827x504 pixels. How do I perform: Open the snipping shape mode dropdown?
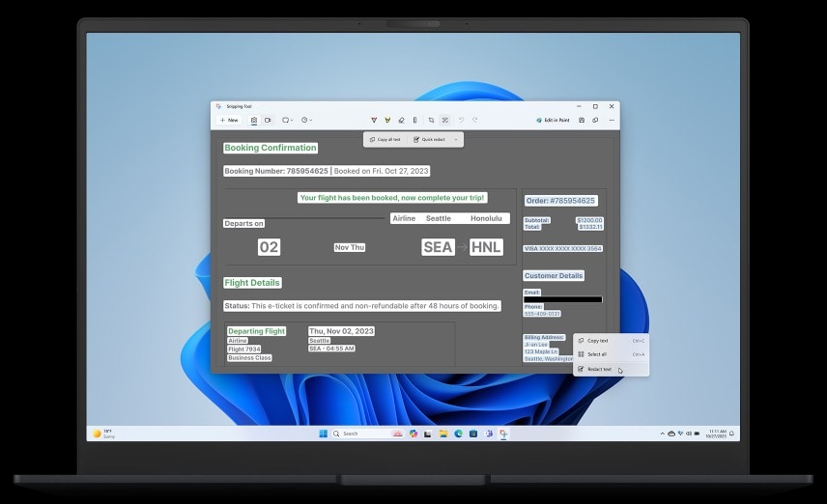tap(287, 120)
